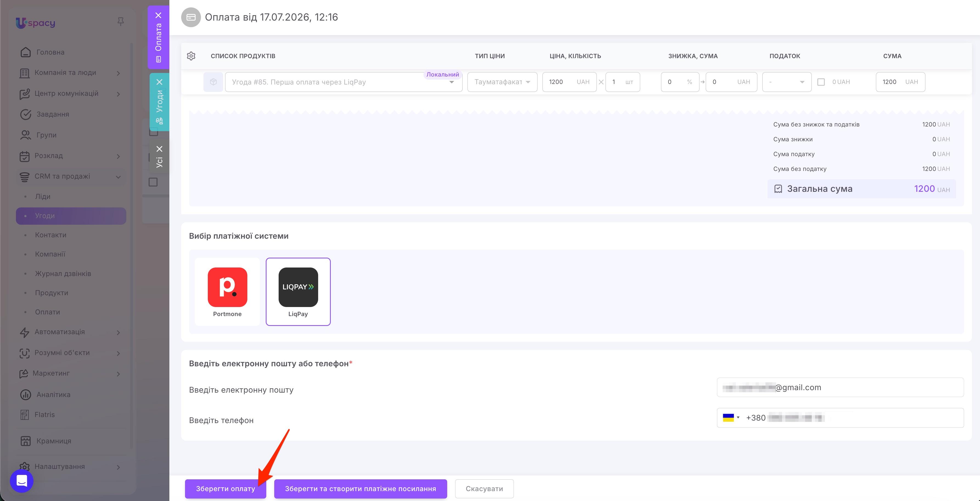The image size is (980, 501).
Task: Click Зберегти та створити платіжне посилання
Action: click(x=360, y=488)
